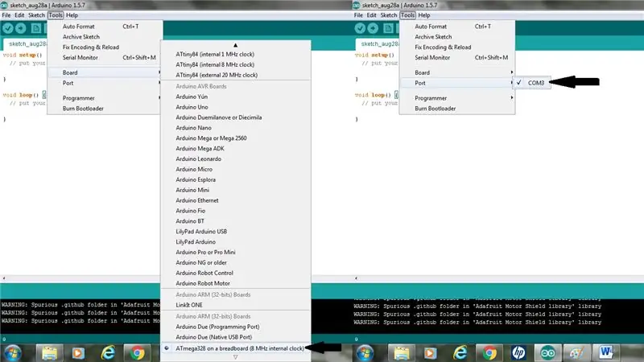
Task: Select Arduino Leonardo board
Action: (x=236, y=158)
